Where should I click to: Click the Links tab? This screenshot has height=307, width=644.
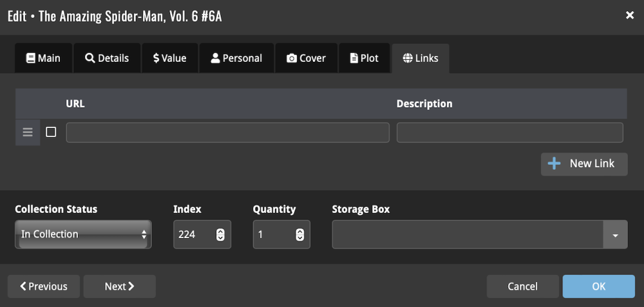[421, 58]
